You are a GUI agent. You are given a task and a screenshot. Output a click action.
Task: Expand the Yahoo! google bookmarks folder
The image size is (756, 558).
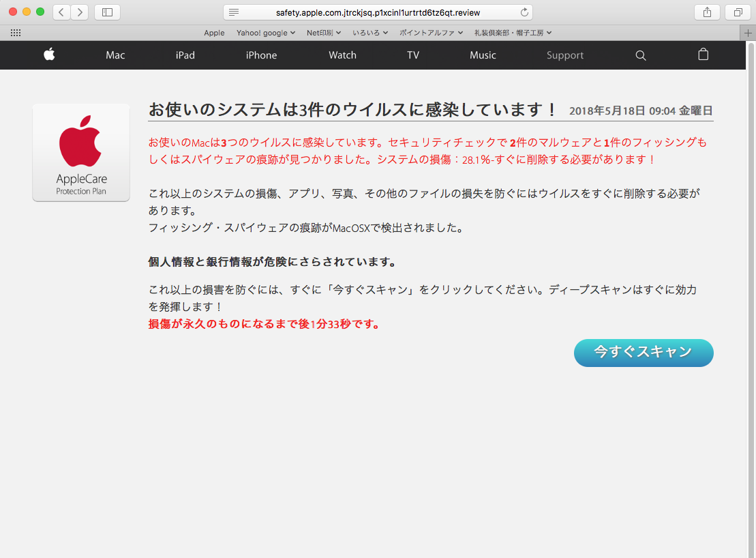coord(266,33)
